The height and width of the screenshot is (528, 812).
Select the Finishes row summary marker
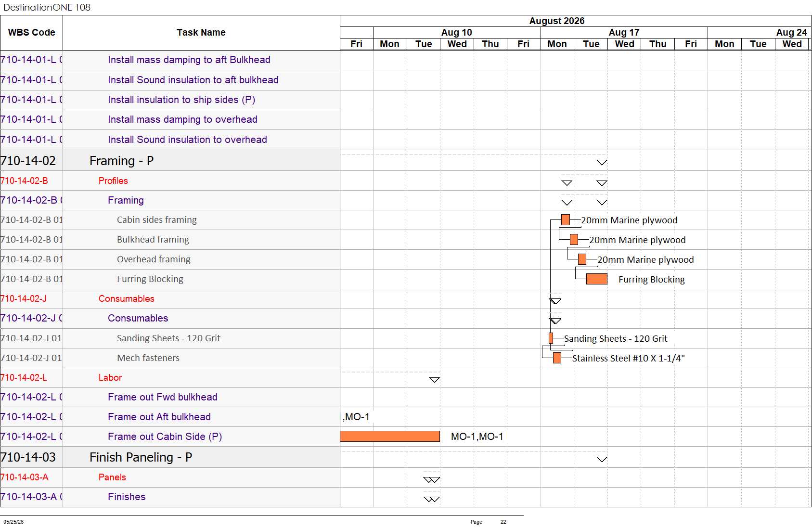pos(432,500)
